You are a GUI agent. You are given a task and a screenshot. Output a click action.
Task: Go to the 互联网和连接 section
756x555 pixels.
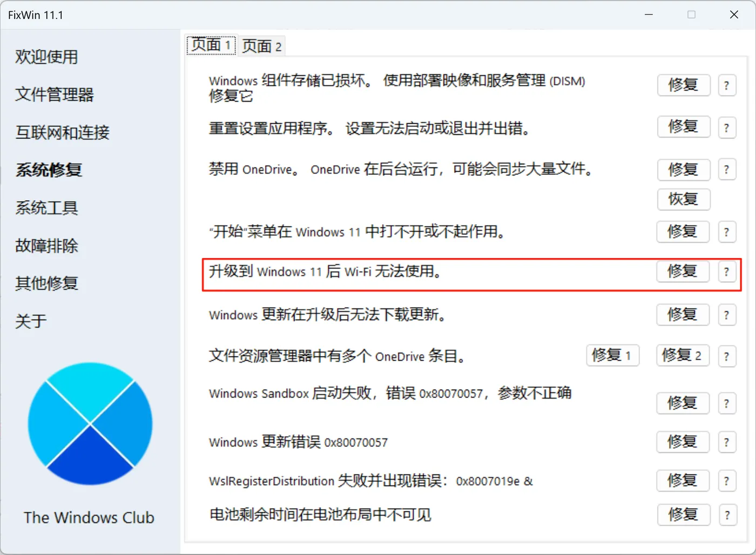pos(63,132)
